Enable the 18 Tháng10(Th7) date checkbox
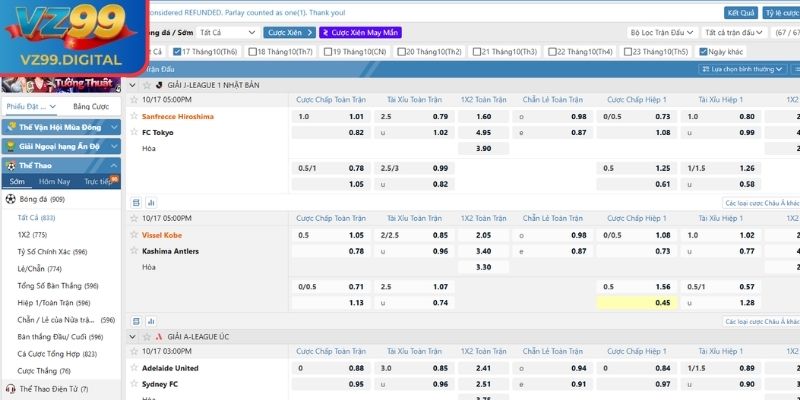The width and height of the screenshot is (800, 400). tap(252, 52)
